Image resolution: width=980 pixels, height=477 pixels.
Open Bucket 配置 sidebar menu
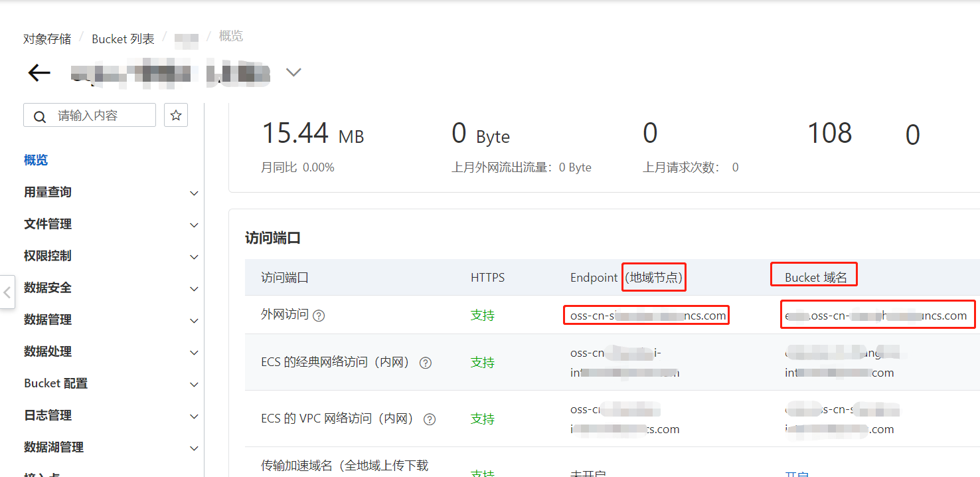click(112, 384)
